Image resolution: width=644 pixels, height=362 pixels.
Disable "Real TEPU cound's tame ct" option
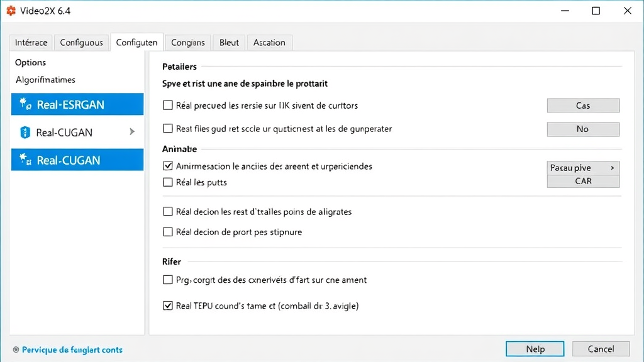point(168,305)
